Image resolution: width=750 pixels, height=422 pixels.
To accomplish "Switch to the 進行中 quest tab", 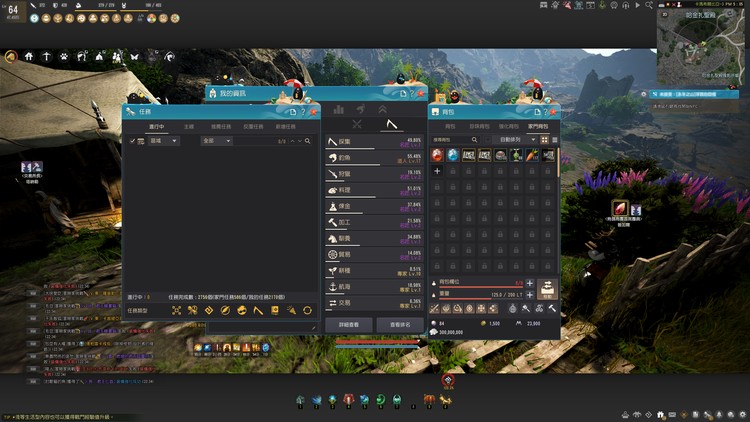I will 156,127.
